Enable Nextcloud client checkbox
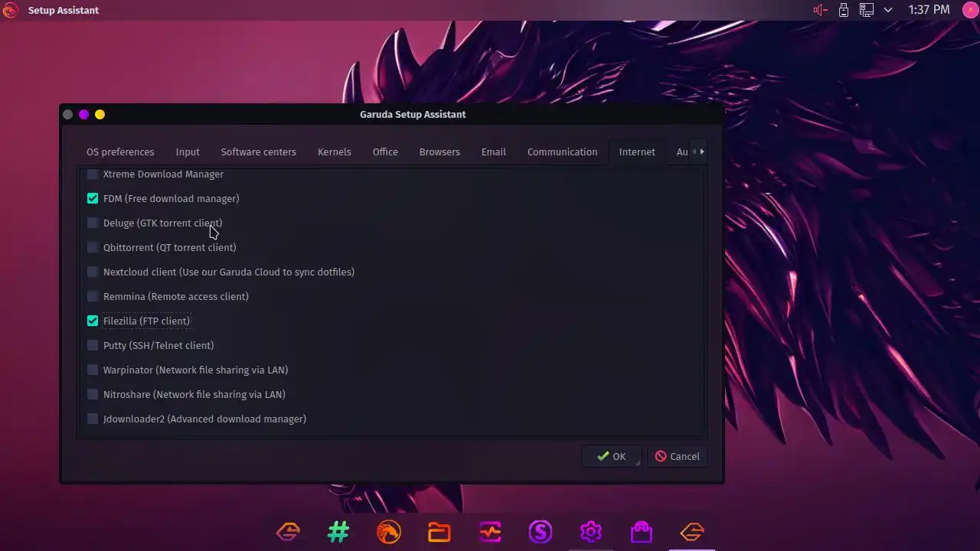Viewport: 980px width, 551px height. tap(93, 272)
